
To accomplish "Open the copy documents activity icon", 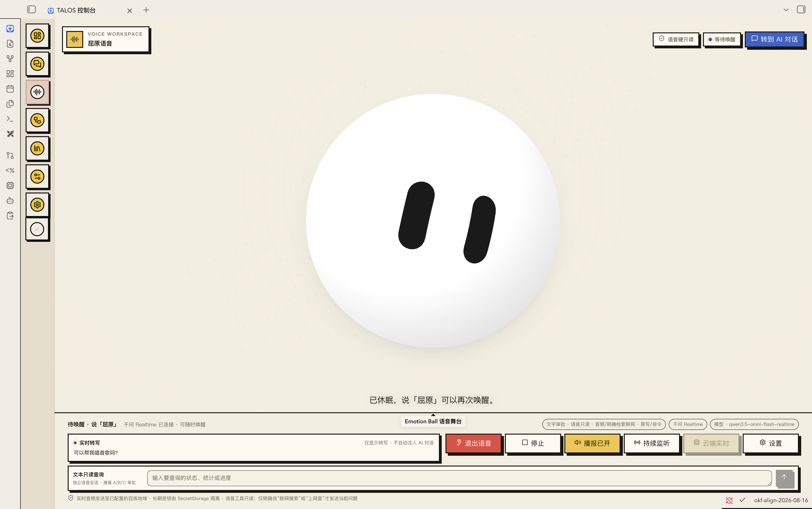I will (10, 104).
